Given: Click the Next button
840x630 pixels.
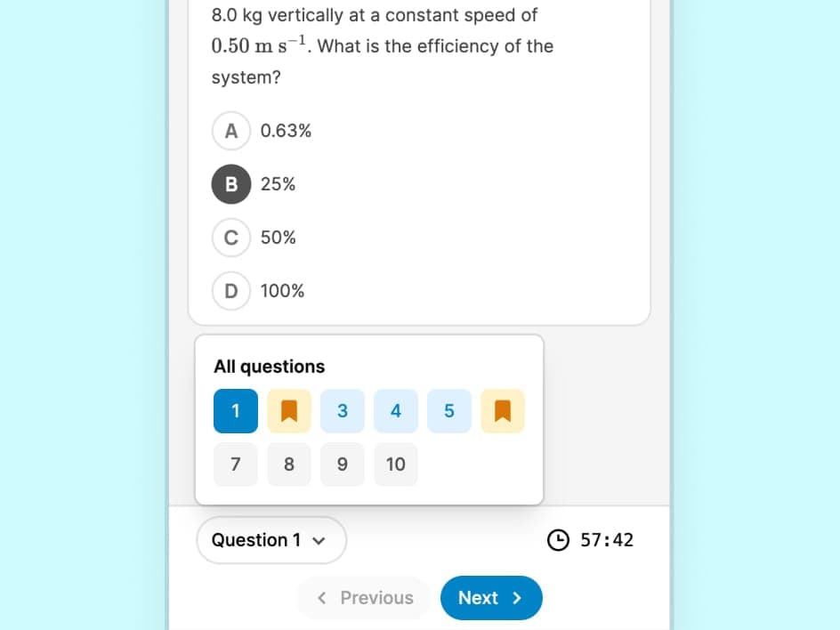Looking at the screenshot, I should coord(490,598).
